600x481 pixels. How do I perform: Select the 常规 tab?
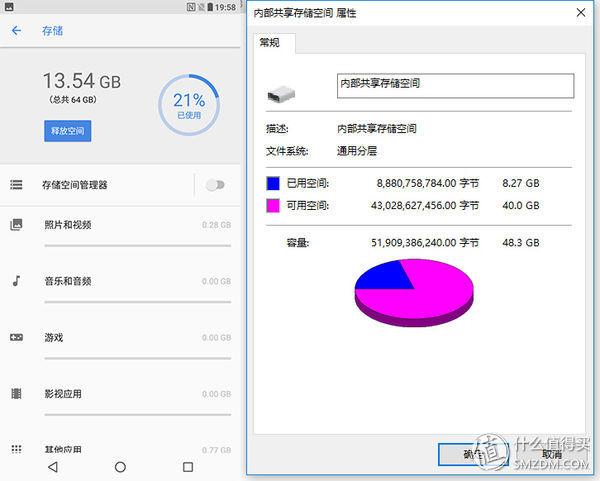click(x=270, y=42)
